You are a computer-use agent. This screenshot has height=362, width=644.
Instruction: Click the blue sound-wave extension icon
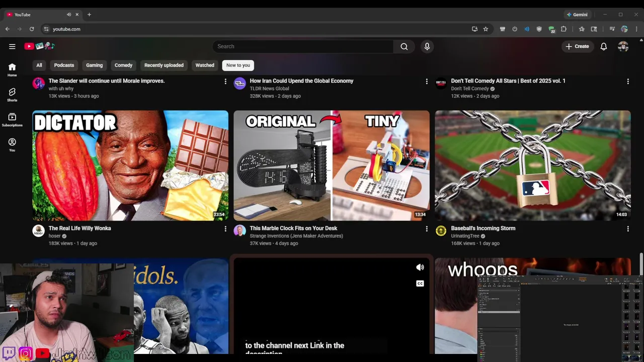pyautogui.click(x=527, y=29)
